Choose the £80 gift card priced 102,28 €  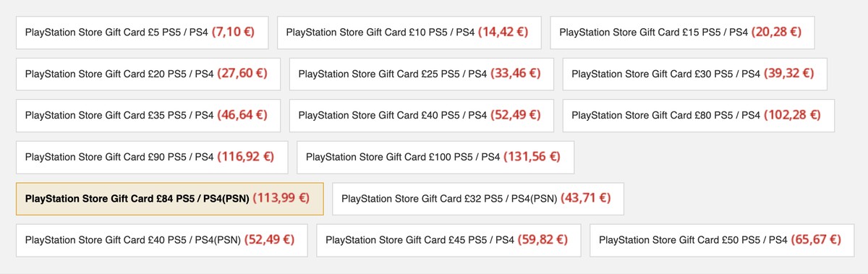pyautogui.click(x=699, y=115)
